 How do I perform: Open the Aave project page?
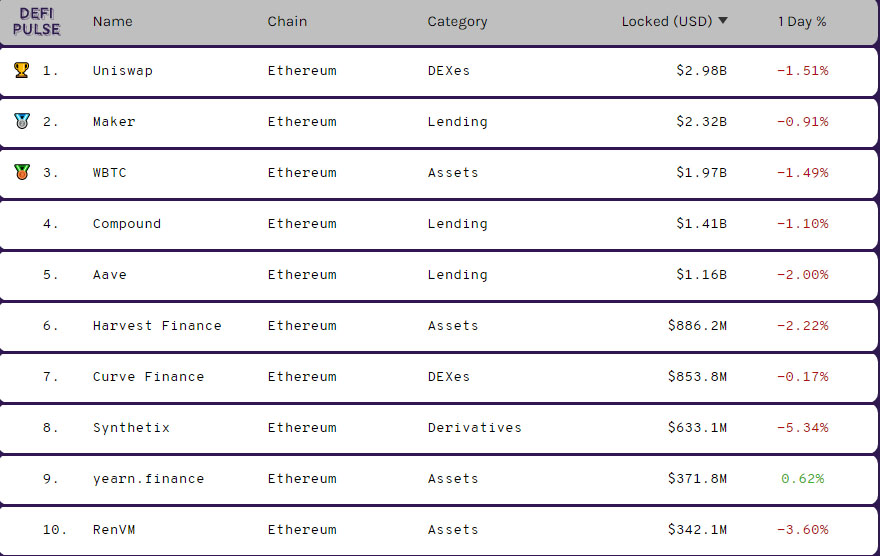point(109,275)
